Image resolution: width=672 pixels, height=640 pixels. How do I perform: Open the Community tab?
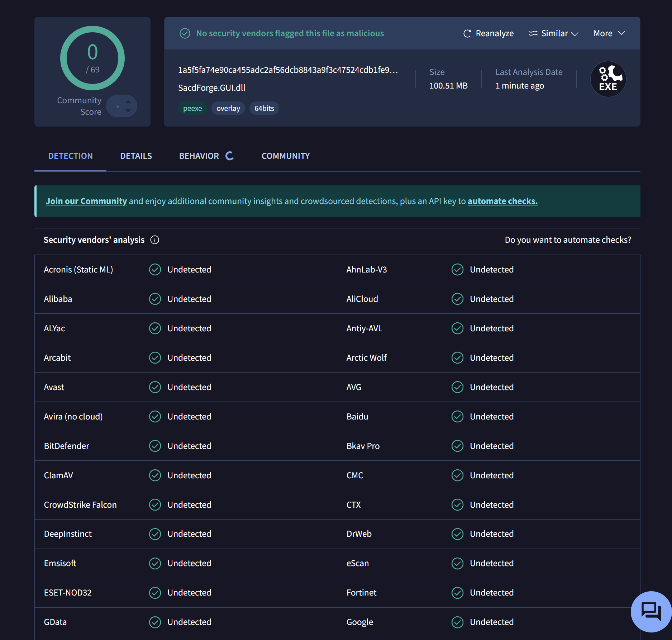point(285,156)
